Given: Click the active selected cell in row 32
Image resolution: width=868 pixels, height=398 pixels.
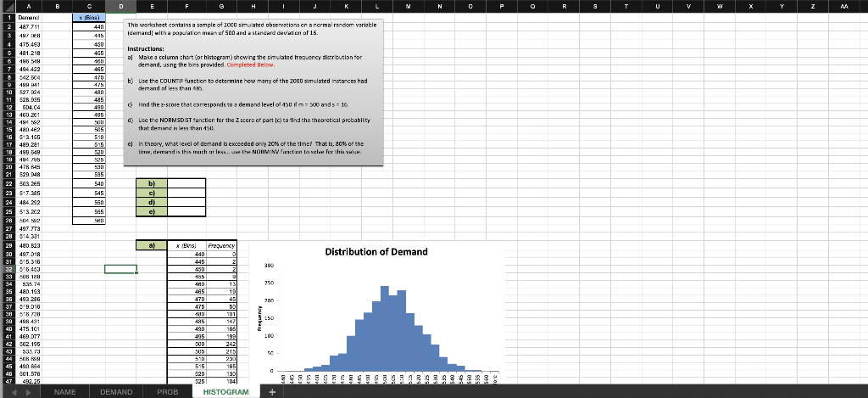Looking at the screenshot, I should click(120, 269).
